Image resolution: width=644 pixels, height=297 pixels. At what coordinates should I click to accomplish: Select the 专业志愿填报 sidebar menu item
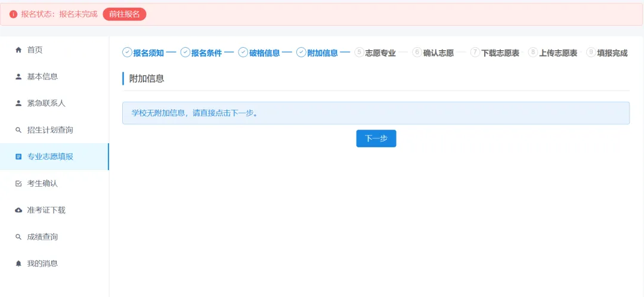54,157
